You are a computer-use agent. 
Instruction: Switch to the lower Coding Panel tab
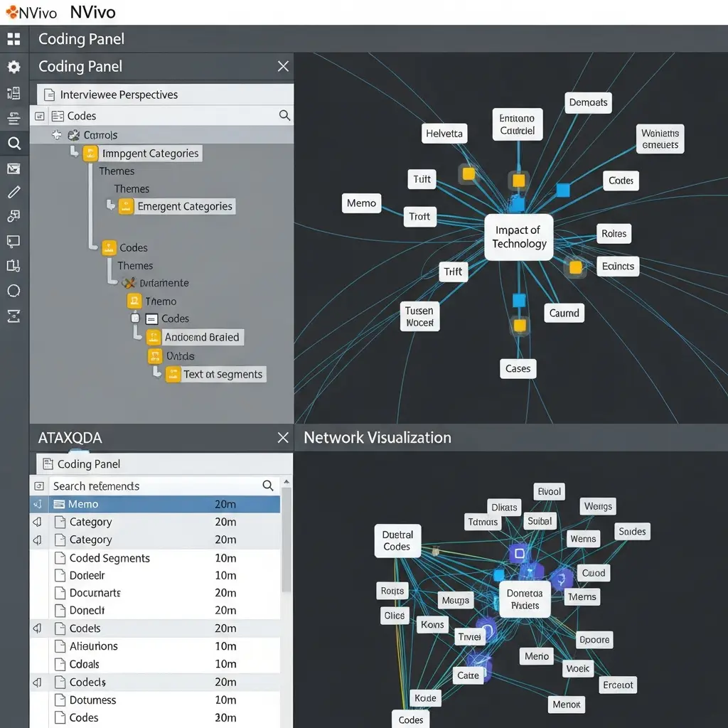coord(164,464)
